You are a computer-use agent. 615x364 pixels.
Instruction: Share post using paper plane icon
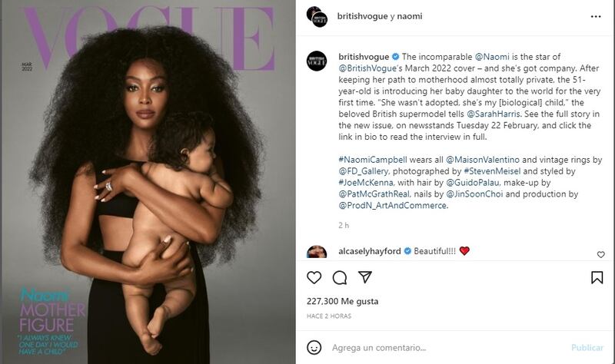pyautogui.click(x=365, y=277)
